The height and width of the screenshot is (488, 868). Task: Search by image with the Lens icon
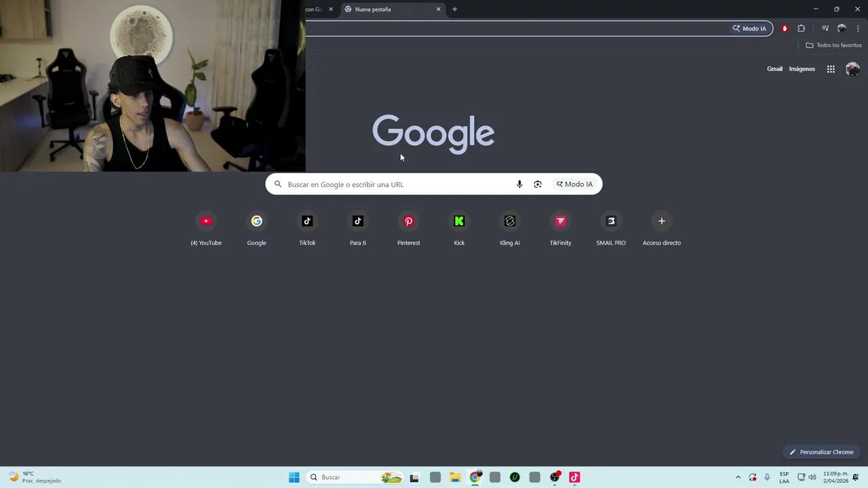coord(538,184)
